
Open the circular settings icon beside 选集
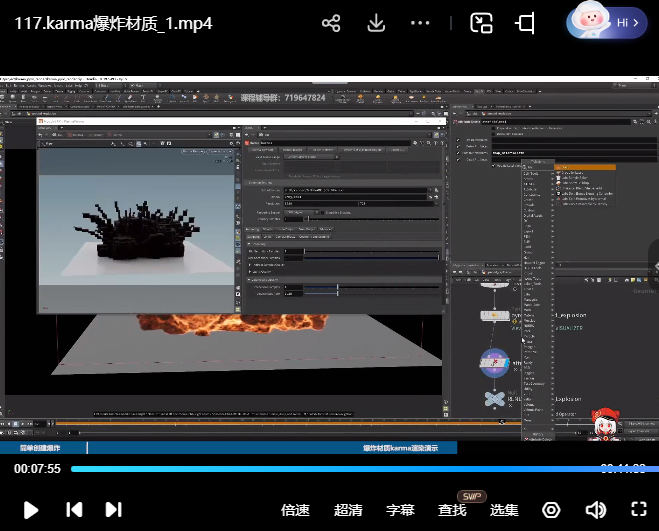pyautogui.click(x=551, y=510)
